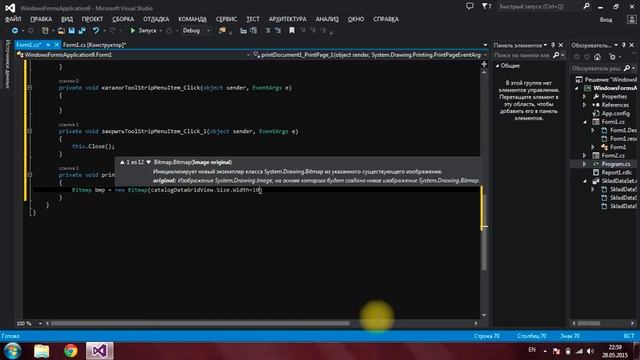
Task: Open the Windows Start button
Action: coord(12,351)
